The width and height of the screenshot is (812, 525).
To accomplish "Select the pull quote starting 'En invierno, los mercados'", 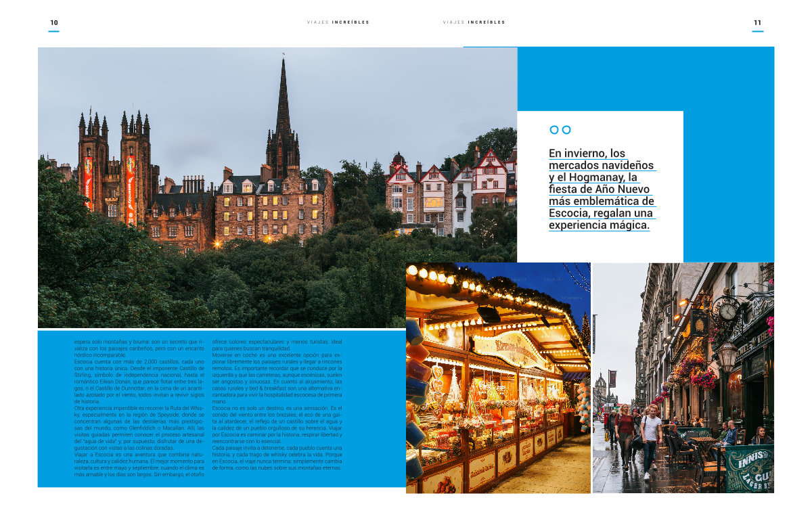I will [601, 189].
